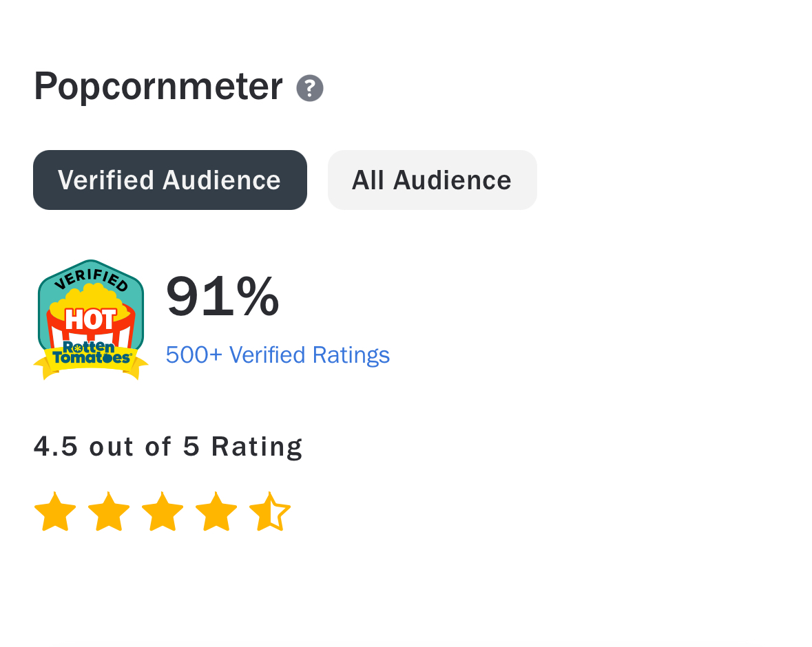This screenshot has width=812, height=647.
Task: Click the HOT label on the popcorn badge
Action: click(91, 319)
